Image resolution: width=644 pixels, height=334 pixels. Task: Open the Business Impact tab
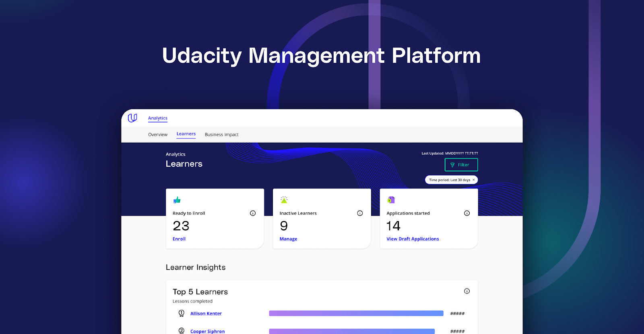[x=221, y=135]
